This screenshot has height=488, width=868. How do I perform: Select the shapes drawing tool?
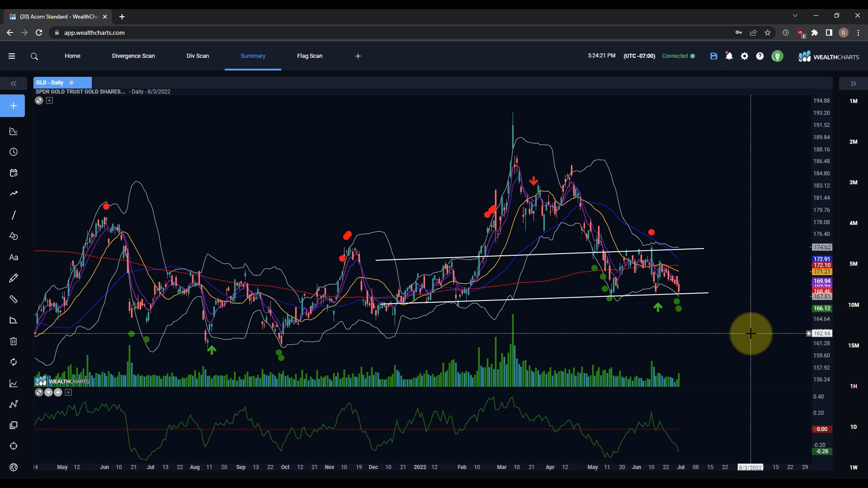click(14, 236)
